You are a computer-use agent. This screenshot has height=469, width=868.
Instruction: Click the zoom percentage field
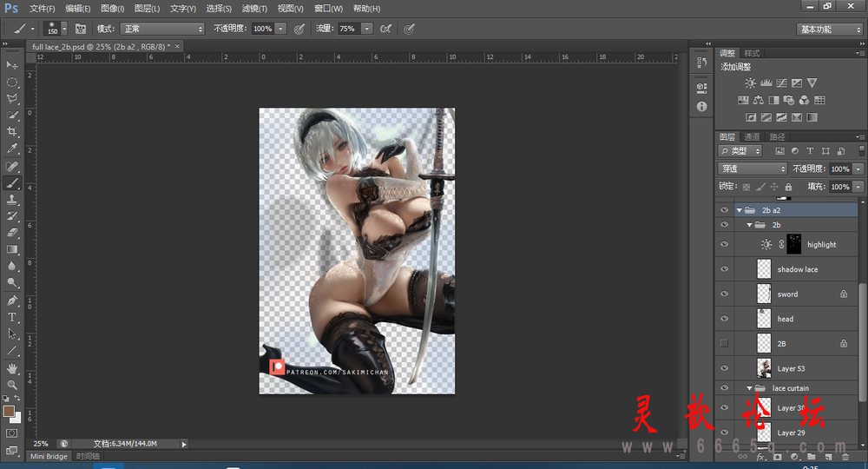pos(41,444)
